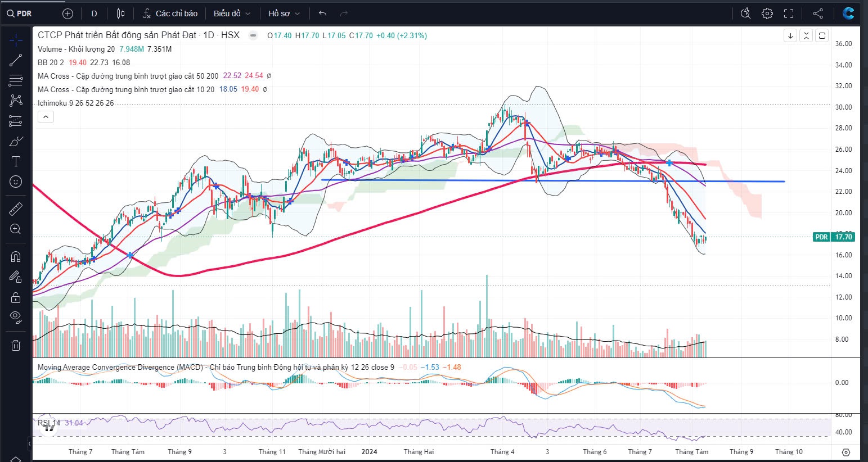The image size is (868, 462).
Task: Open the Các chỉ báo indicators menu
Action: (170, 13)
